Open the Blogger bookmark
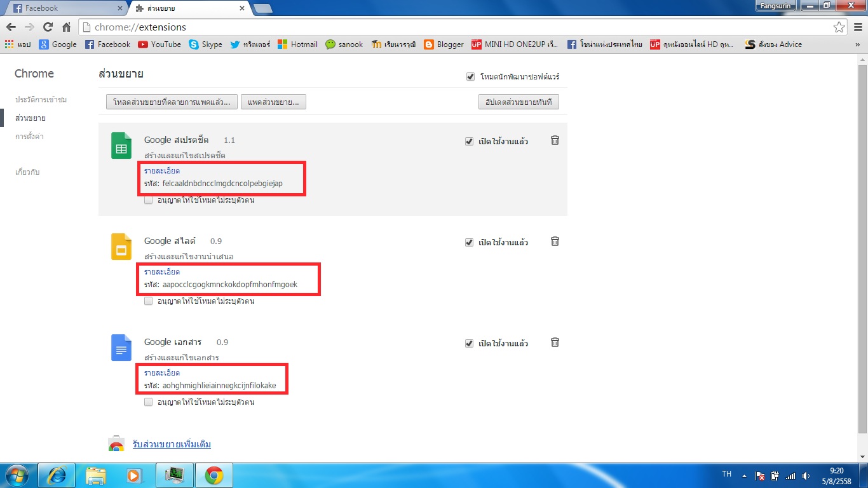Viewport: 868px width, 488px height. tap(444, 44)
